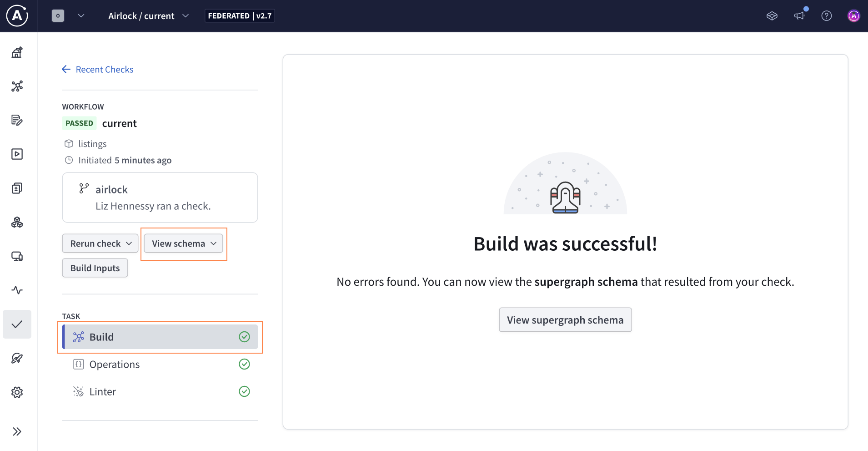
Task: Open Insights via the pulse icon
Action: click(x=17, y=290)
